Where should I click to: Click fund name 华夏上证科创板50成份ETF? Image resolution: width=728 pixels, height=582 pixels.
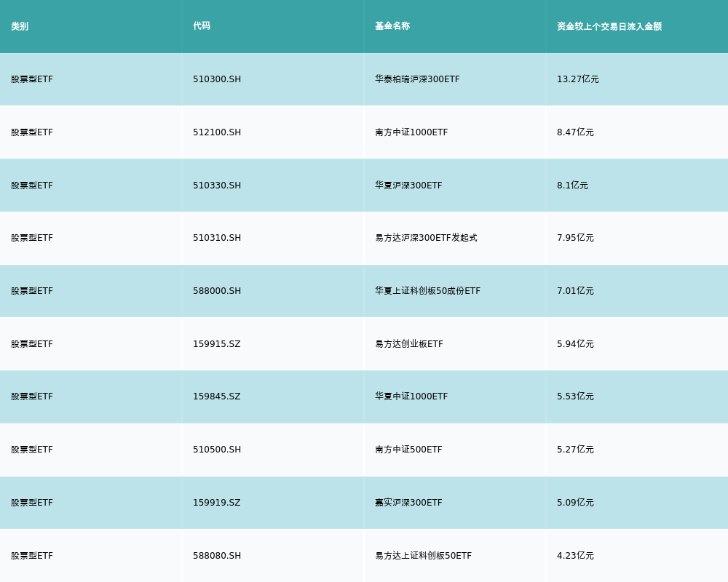427,291
